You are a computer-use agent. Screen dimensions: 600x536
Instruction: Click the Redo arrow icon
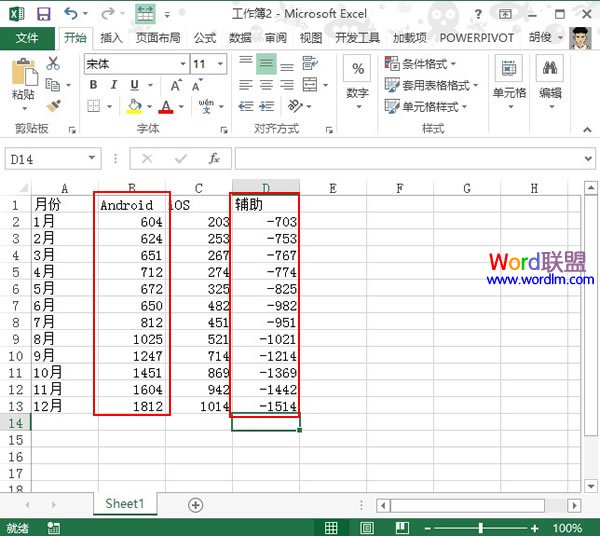point(108,14)
